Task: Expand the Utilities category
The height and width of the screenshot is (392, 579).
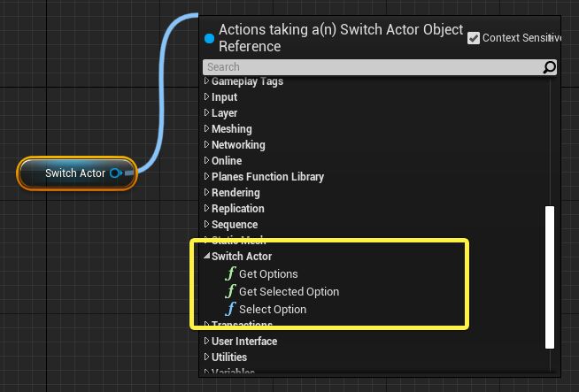Action: 207,357
